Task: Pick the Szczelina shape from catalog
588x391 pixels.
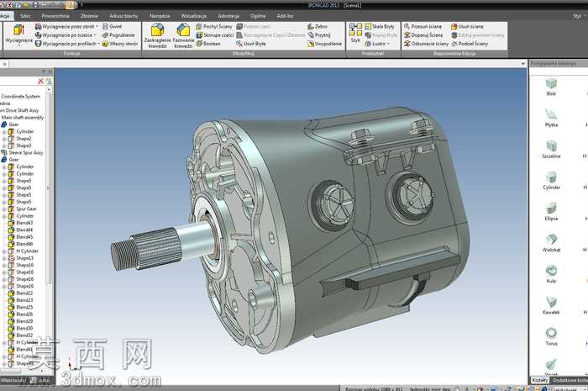Action: pos(551,149)
